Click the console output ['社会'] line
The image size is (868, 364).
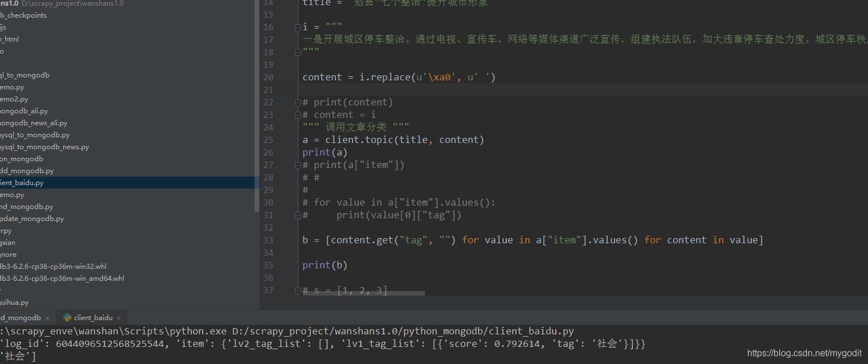tap(18, 357)
